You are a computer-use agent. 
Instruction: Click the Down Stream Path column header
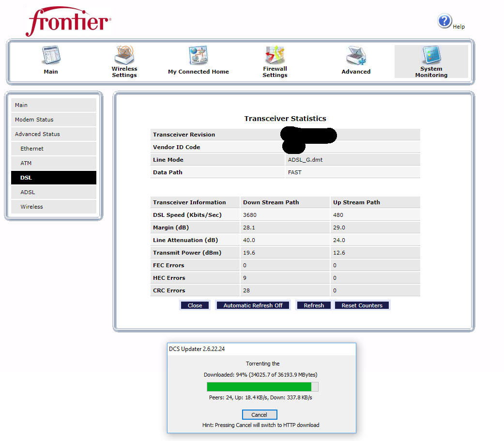(271, 202)
